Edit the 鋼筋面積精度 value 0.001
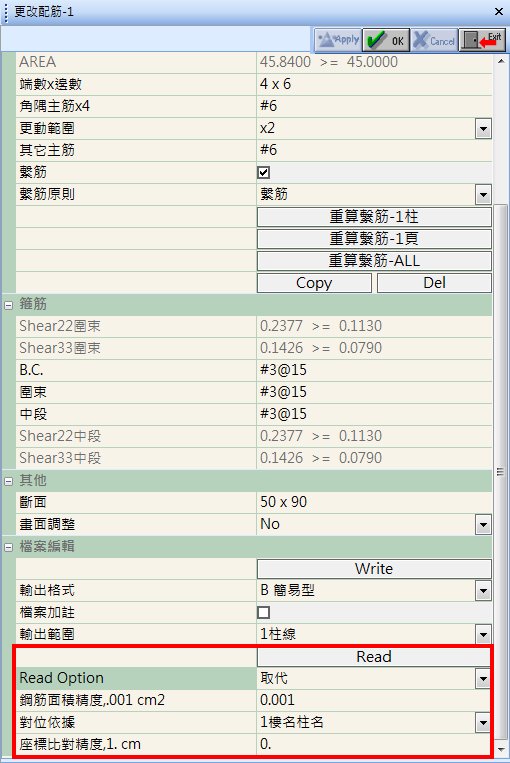The height and width of the screenshot is (763, 510). pos(374,700)
